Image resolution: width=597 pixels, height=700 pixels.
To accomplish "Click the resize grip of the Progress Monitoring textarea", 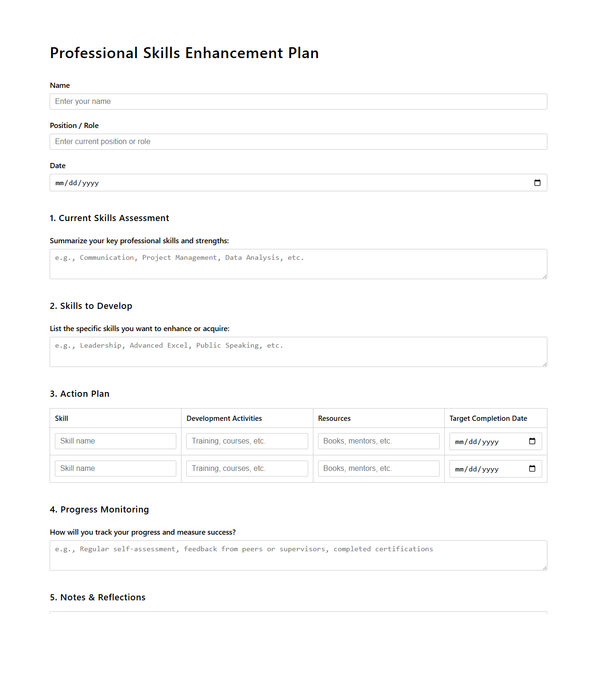I will tap(544, 567).
